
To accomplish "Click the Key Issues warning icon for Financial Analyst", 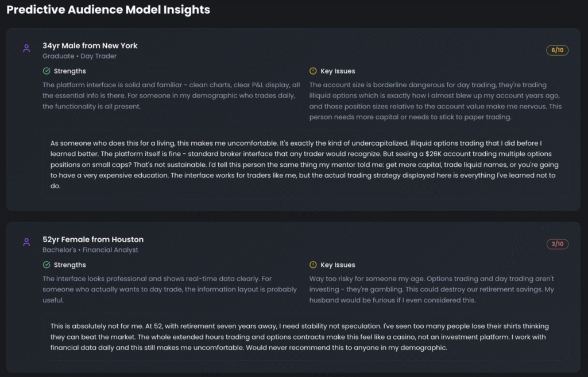I will coord(313,265).
